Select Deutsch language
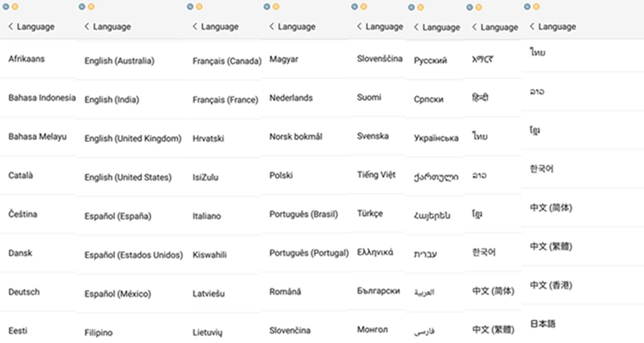The width and height of the screenshot is (644, 343). [24, 292]
